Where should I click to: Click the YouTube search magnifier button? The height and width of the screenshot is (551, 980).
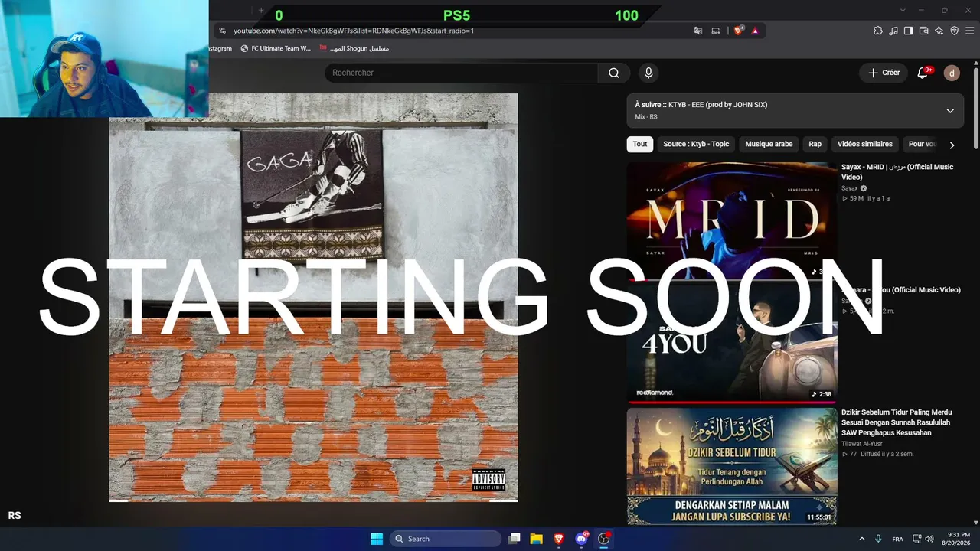click(614, 73)
